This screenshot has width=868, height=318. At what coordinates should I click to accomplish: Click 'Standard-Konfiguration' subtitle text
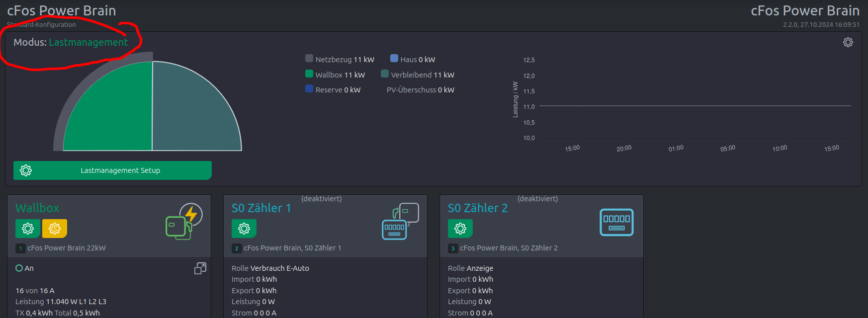41,24
